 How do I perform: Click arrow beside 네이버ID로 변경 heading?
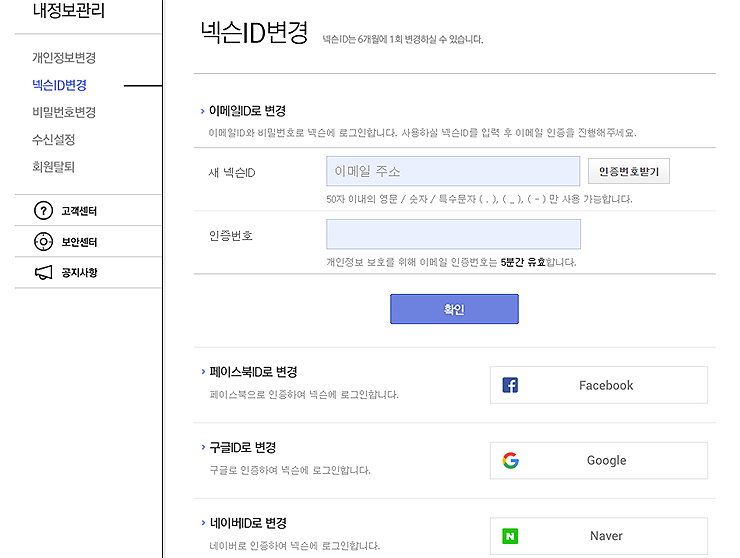click(x=203, y=523)
